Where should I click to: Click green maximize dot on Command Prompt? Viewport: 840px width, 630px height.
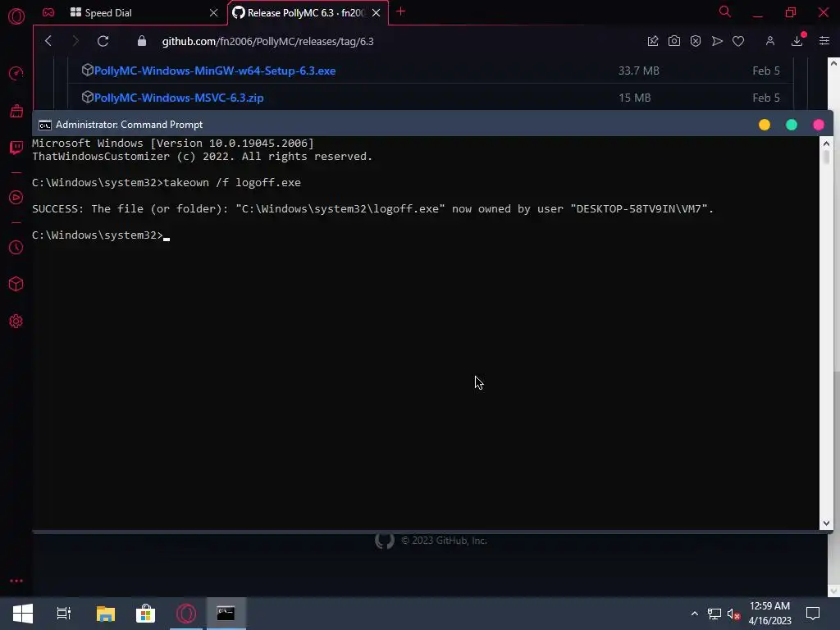click(x=792, y=125)
